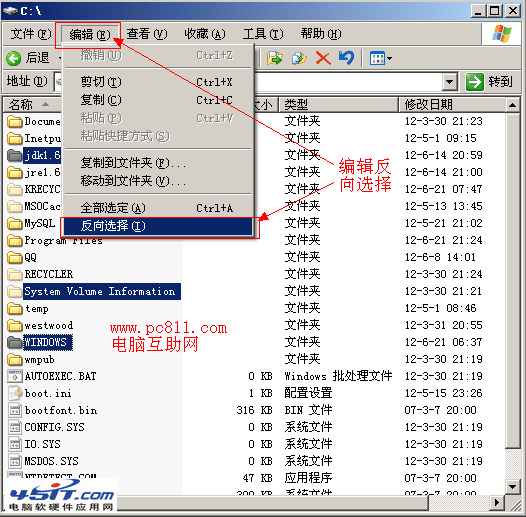Sort by the 名称 column header
The height and width of the screenshot is (517, 526).
click(32, 105)
